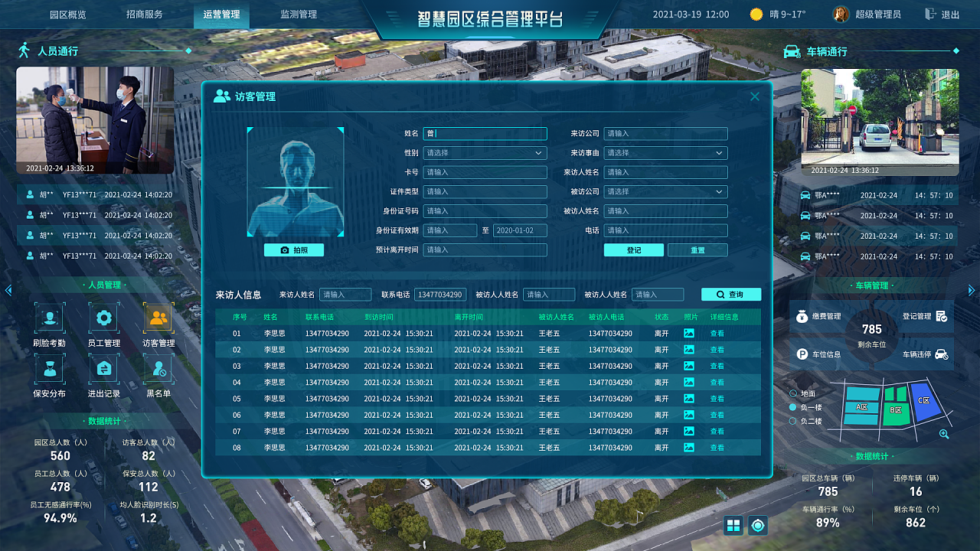This screenshot has width=980, height=551.
Task: Select the 负一楼 floor radio option
Action: click(793, 407)
